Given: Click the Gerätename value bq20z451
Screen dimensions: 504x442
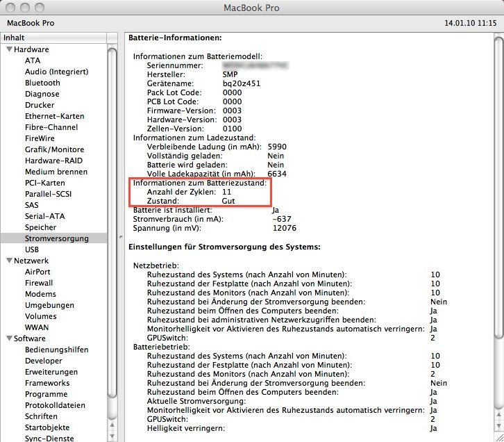Looking at the screenshot, I should [242, 83].
